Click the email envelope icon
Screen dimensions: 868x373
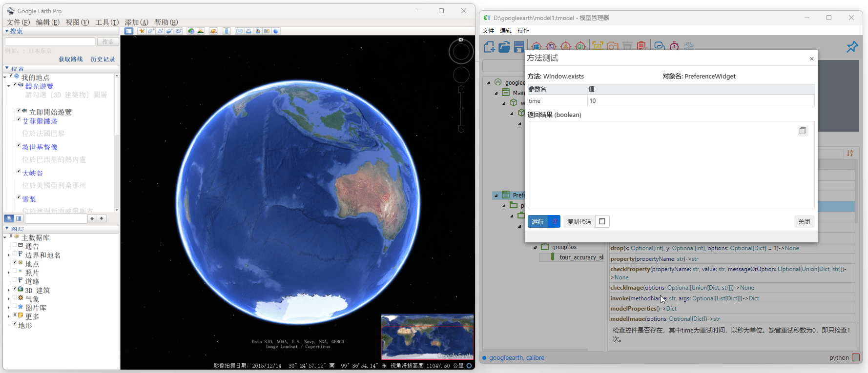239,31
